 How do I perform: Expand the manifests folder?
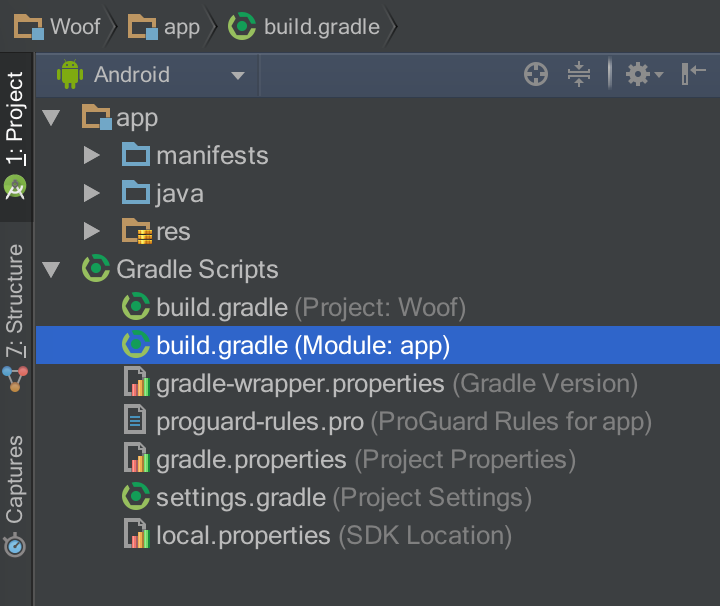(91, 156)
